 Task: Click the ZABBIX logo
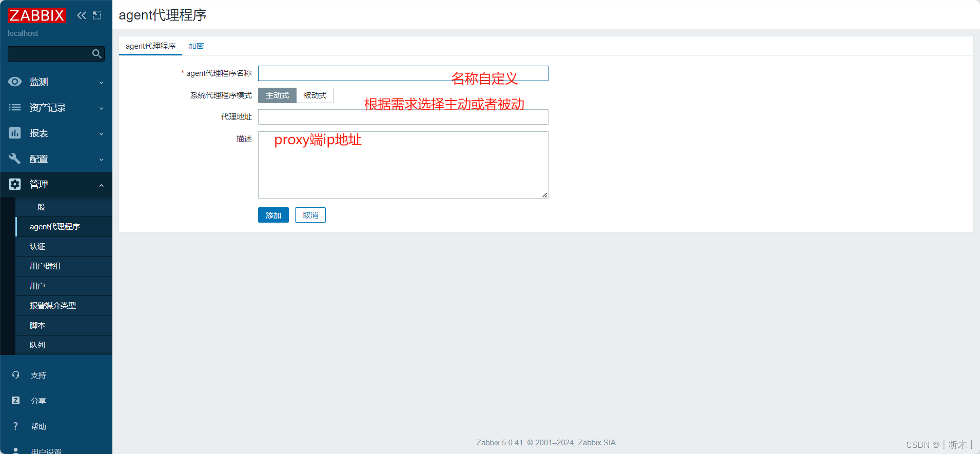tap(37, 15)
